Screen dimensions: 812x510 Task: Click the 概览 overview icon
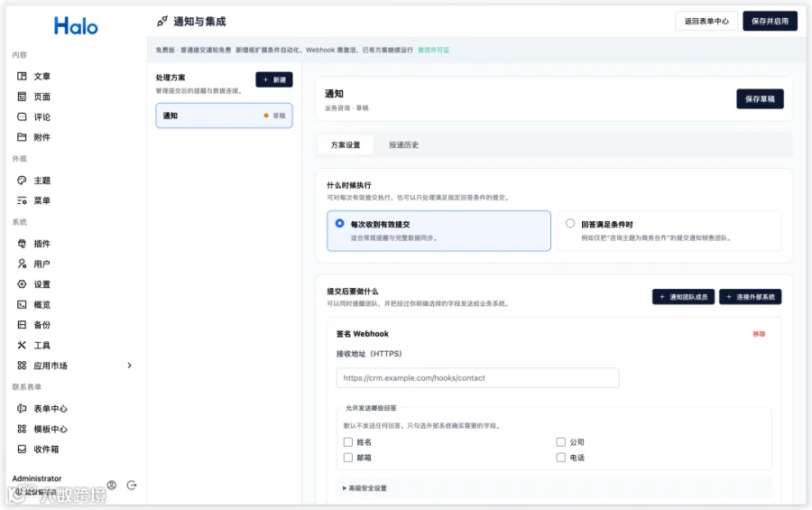(x=22, y=305)
